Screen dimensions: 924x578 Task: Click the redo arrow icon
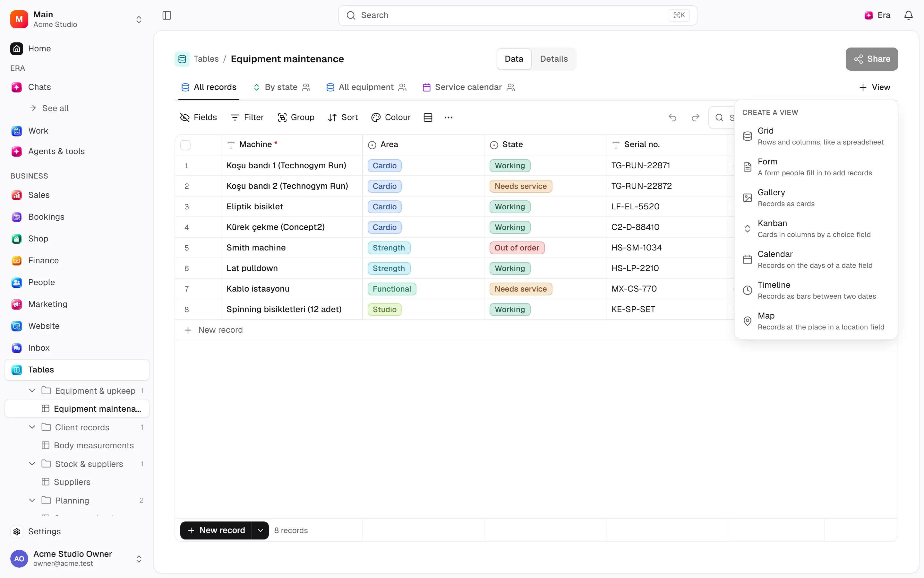click(x=695, y=117)
